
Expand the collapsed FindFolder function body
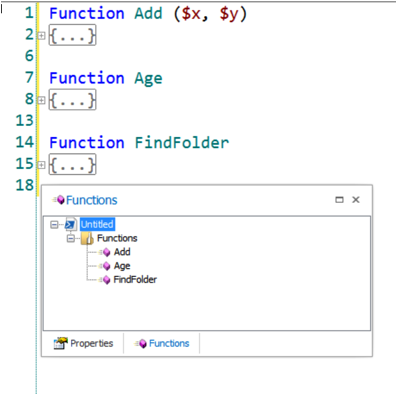(41, 165)
